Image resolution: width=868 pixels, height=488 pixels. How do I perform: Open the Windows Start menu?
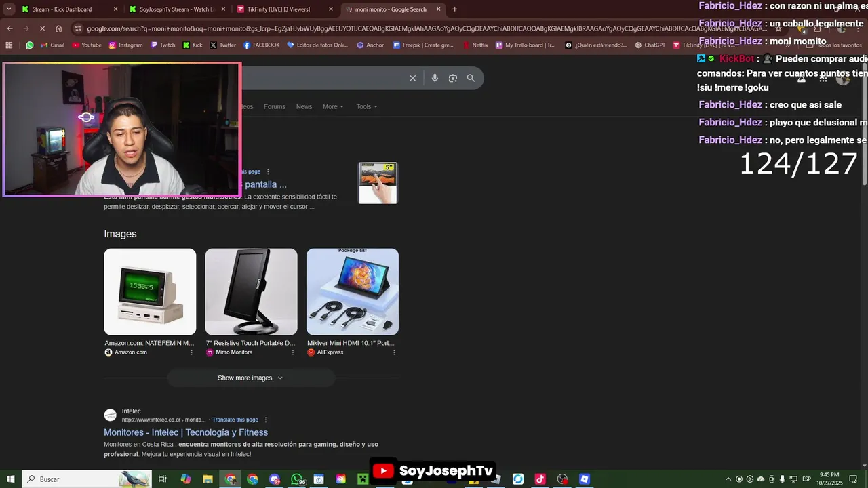(11, 479)
